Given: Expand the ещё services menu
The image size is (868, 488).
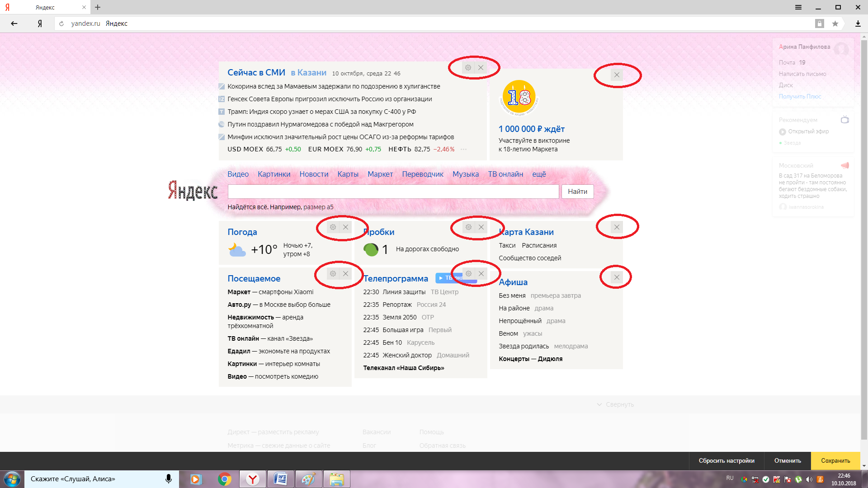Looking at the screenshot, I should point(539,174).
